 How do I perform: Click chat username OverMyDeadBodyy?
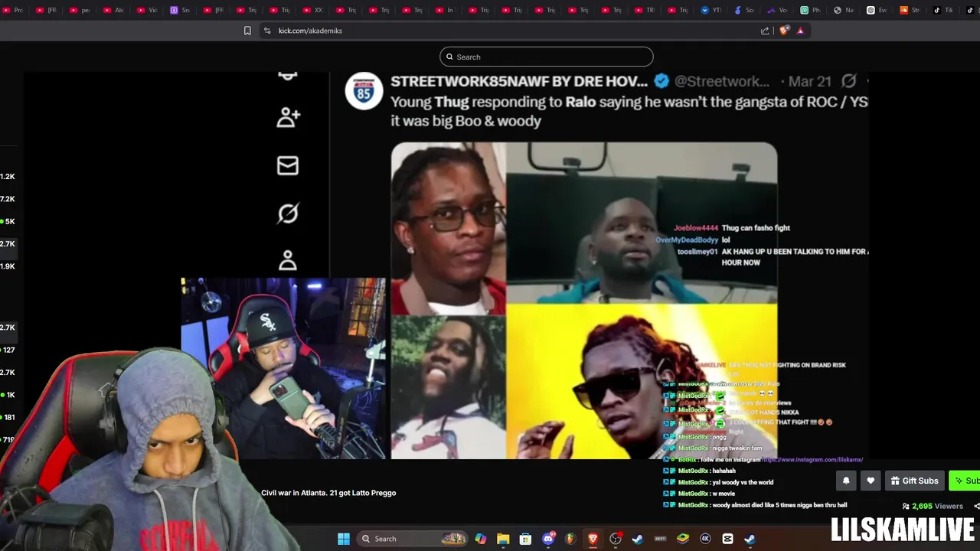tap(687, 240)
